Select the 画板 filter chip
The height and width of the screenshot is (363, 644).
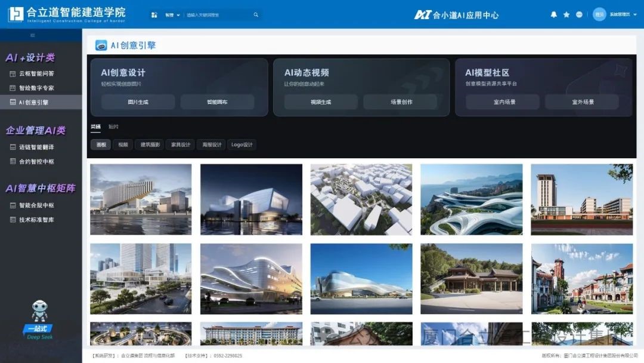tap(100, 144)
